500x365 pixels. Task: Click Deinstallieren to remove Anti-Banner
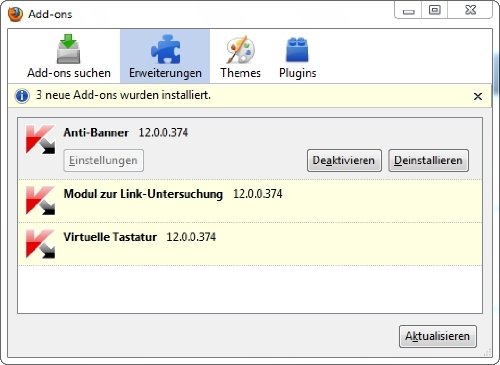pyautogui.click(x=428, y=160)
